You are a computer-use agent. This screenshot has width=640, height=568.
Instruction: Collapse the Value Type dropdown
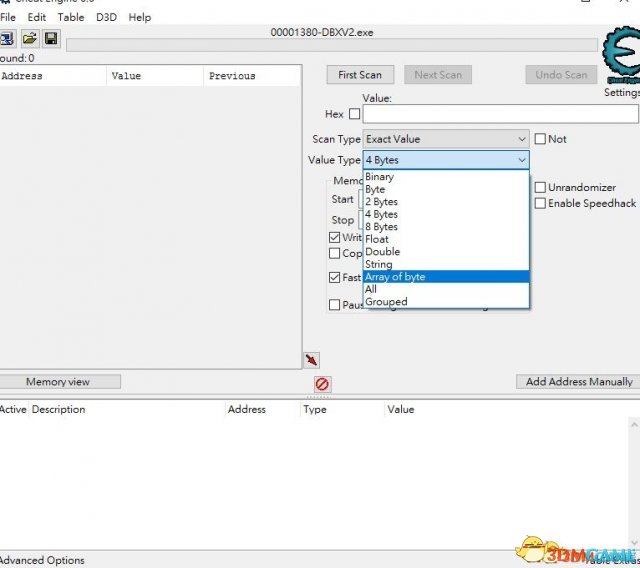point(446,160)
